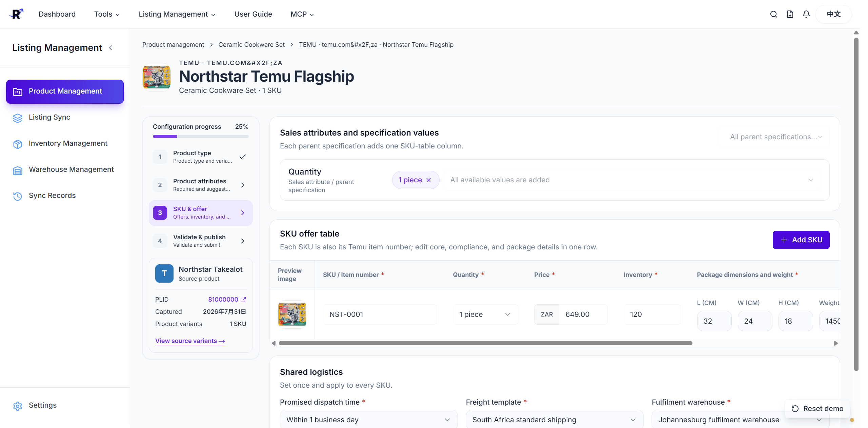This screenshot has height=428, width=868.
Task: Click the Reset demo button
Action: point(817,408)
